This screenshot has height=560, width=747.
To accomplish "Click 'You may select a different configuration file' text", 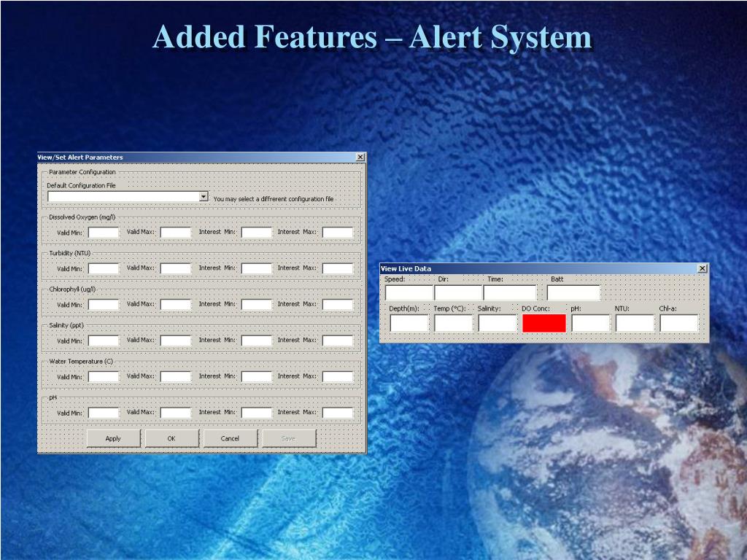I will (x=274, y=199).
